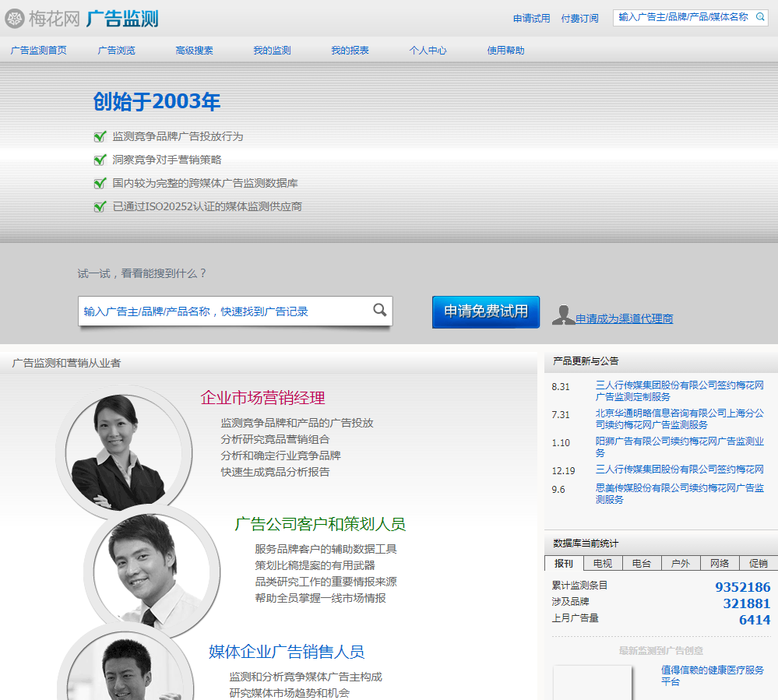778x700 pixels.
Task: Open the 12.19 三人行传媒集团 announcement
Action: 680,470
